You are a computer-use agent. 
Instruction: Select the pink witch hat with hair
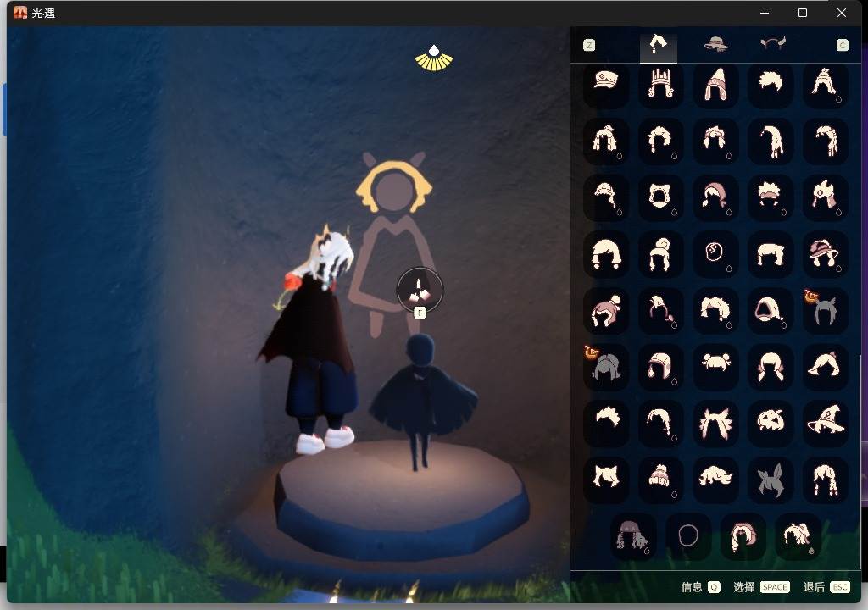[x=825, y=253]
